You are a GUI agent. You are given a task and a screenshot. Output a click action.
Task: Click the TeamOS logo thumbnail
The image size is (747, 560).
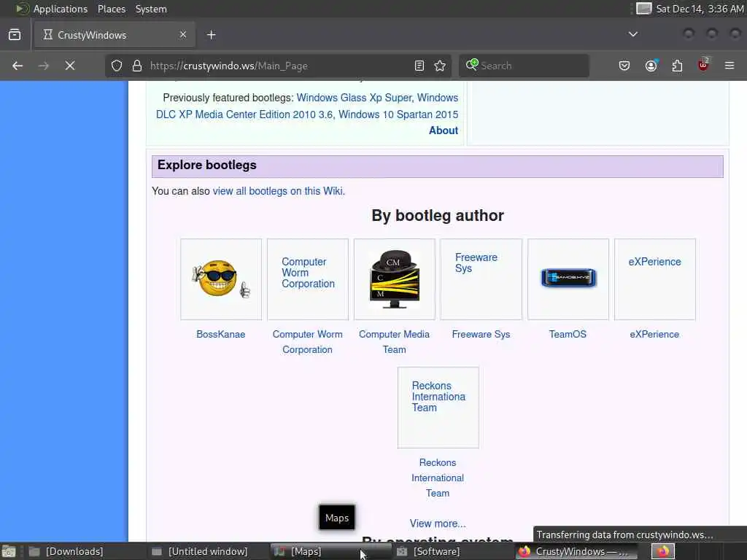coord(568,279)
